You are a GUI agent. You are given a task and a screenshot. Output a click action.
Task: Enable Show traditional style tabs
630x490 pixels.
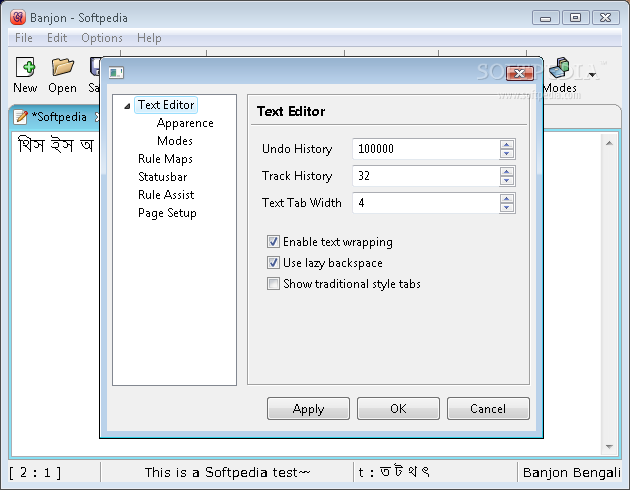pyautogui.click(x=273, y=284)
